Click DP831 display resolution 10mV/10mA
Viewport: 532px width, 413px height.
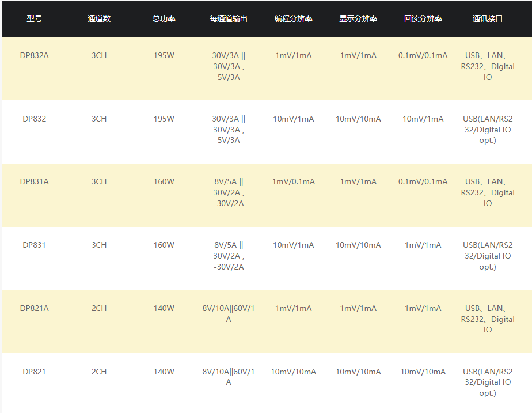click(x=358, y=245)
